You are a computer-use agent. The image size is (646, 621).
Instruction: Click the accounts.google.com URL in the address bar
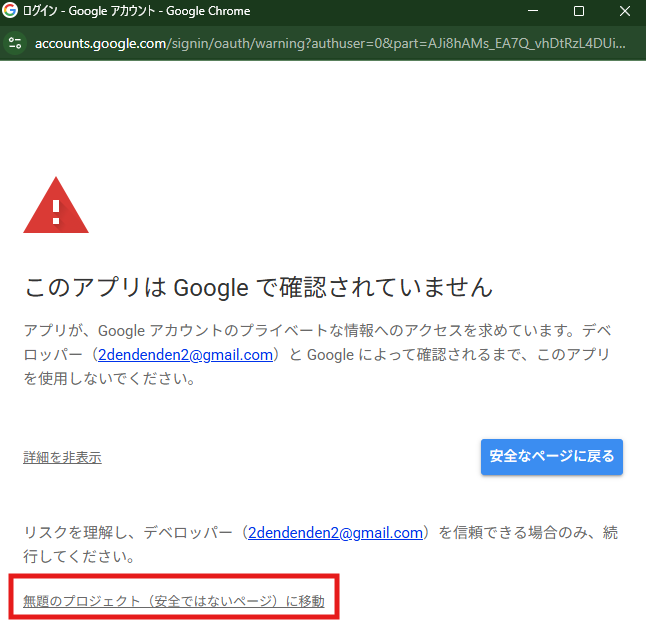[x=330, y=43]
